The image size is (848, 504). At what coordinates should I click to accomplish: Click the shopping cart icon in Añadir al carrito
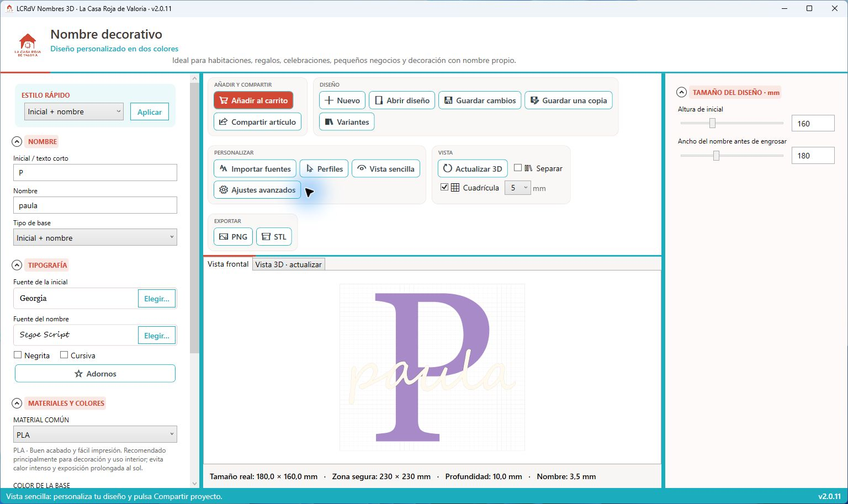[x=224, y=100]
